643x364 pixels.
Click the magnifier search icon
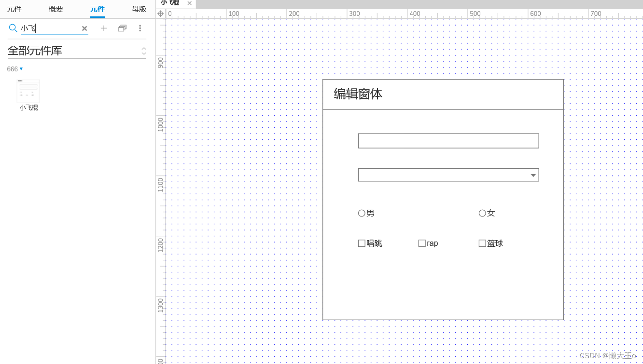coord(13,28)
